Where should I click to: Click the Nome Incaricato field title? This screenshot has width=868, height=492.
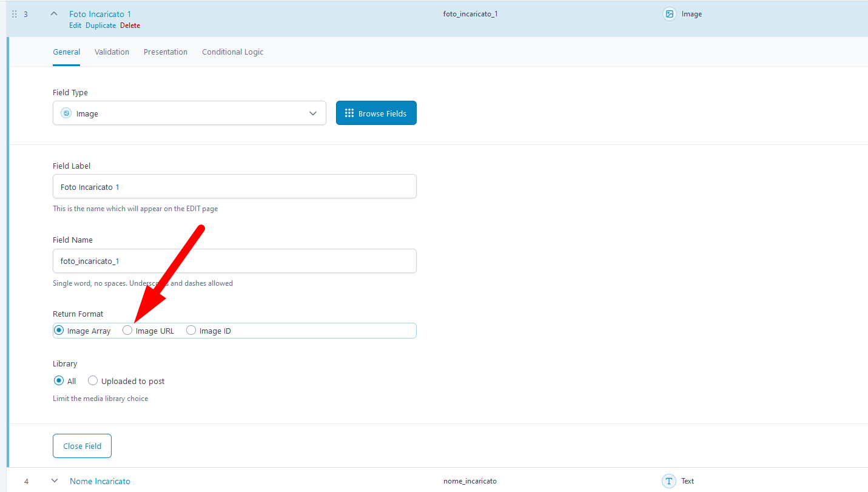pos(100,481)
